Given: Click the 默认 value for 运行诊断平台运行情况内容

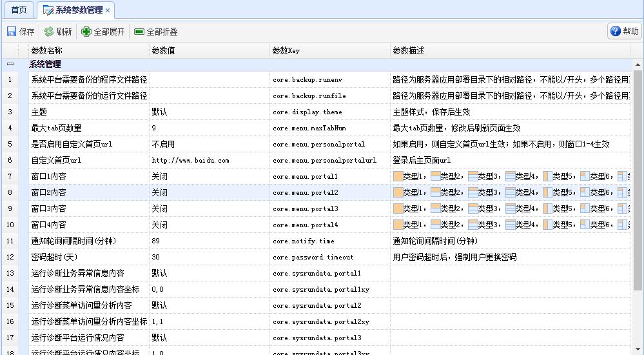Looking at the screenshot, I should tap(210, 338).
